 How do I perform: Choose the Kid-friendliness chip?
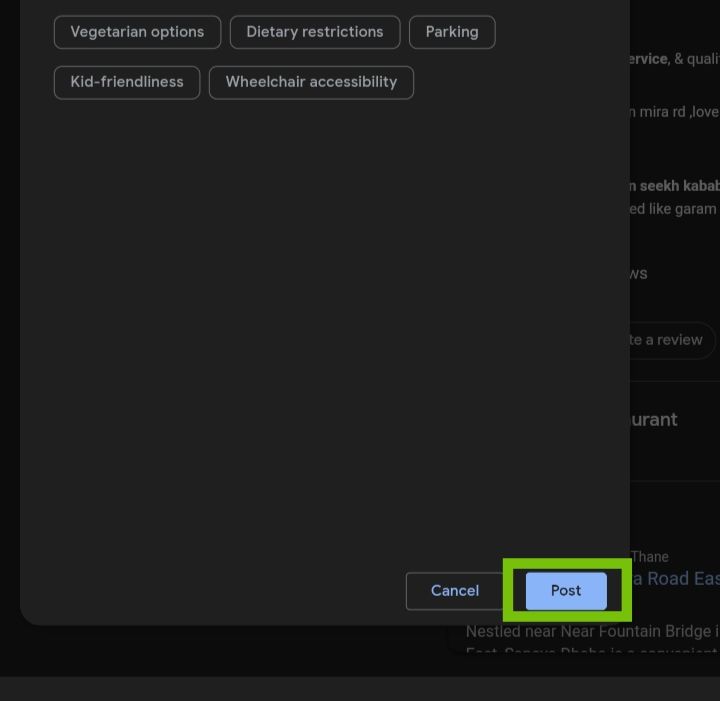coord(127,83)
